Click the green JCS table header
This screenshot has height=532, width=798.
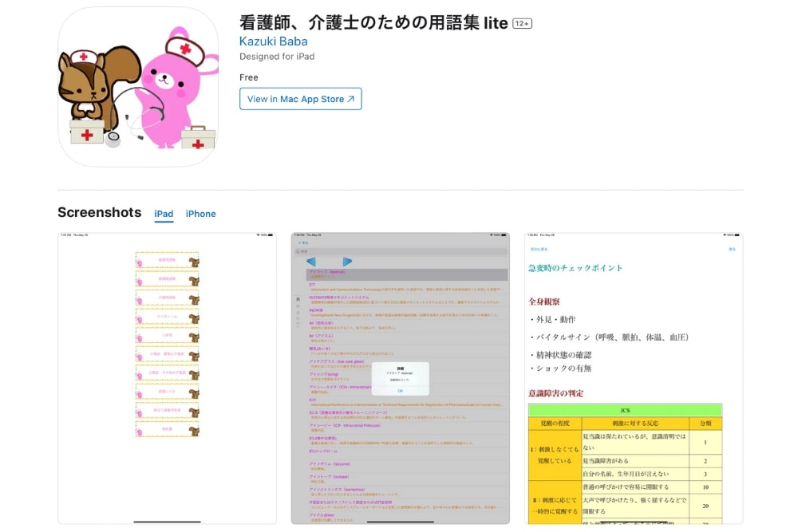tap(625, 410)
